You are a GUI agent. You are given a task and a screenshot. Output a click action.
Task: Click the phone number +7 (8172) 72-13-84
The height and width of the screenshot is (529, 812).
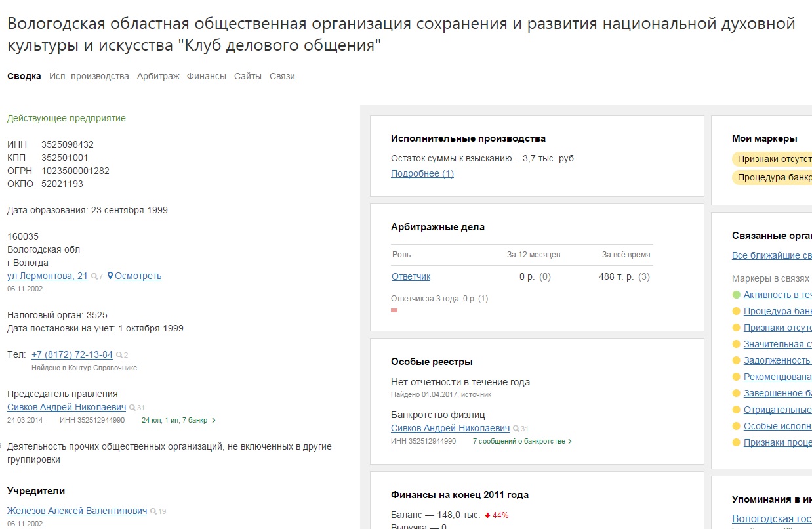tap(72, 354)
